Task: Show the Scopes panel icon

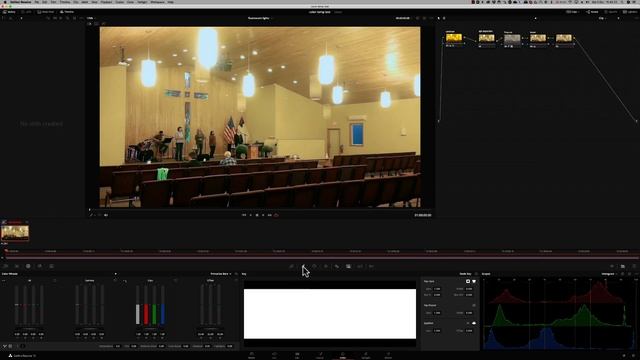Action: click(x=623, y=267)
